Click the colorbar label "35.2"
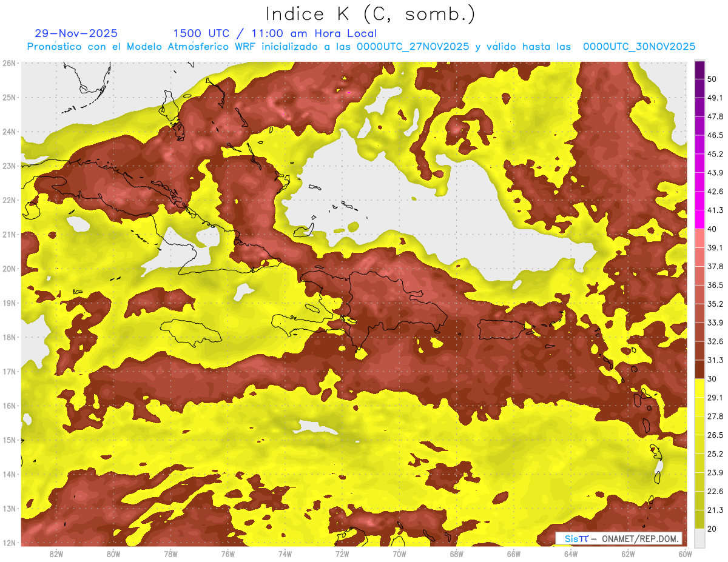728x562 pixels. point(716,304)
